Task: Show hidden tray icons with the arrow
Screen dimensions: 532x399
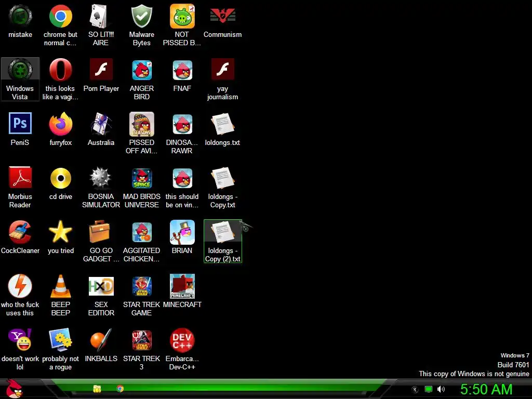Action: click(415, 390)
